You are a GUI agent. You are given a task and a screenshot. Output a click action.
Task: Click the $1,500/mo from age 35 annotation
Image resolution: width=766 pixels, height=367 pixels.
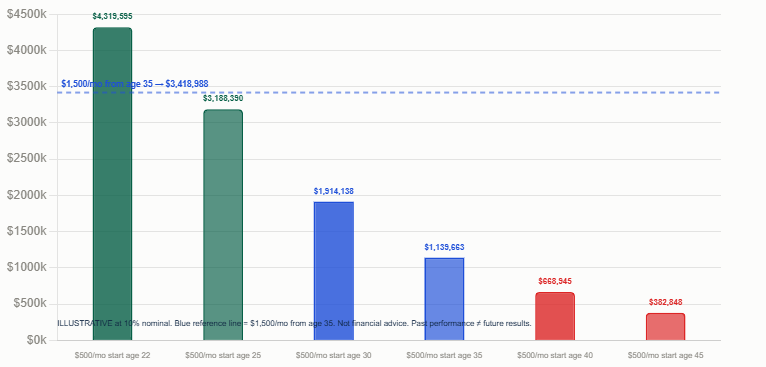pos(135,84)
